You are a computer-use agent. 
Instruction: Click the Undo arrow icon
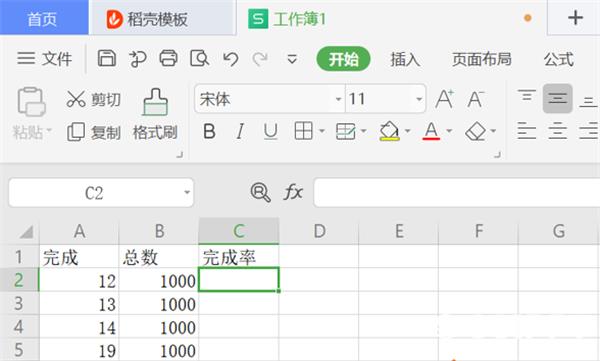click(231, 59)
